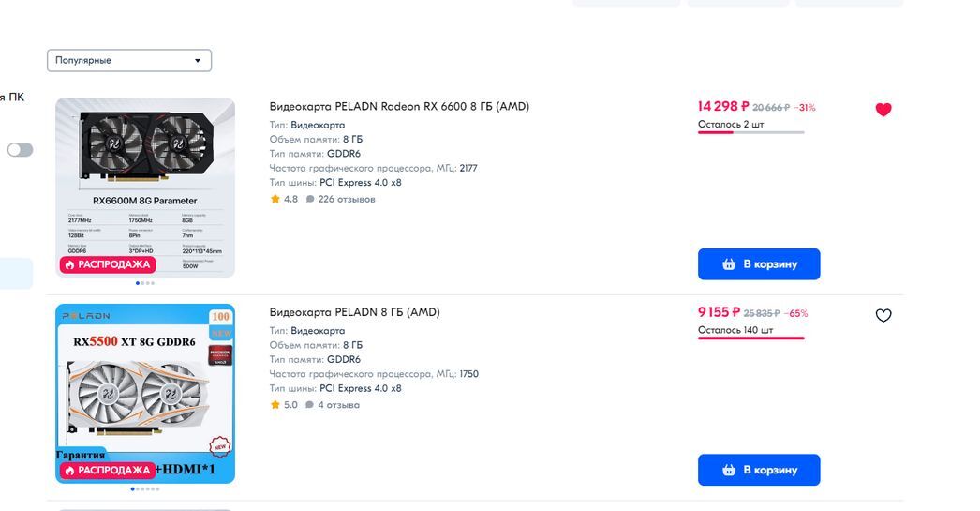Viewport: 980px width, 511px height.
Task: Click the 5.0 star rating icon
Action: coord(275,405)
